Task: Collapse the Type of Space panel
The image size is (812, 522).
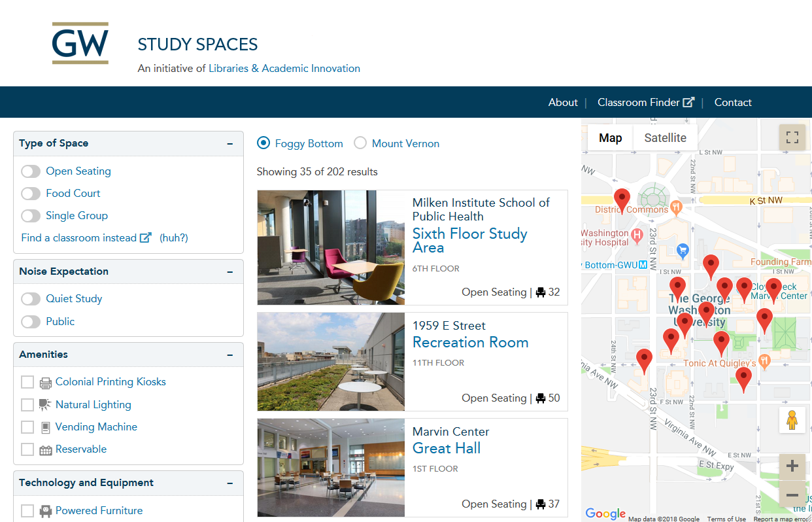Action: pos(230,143)
